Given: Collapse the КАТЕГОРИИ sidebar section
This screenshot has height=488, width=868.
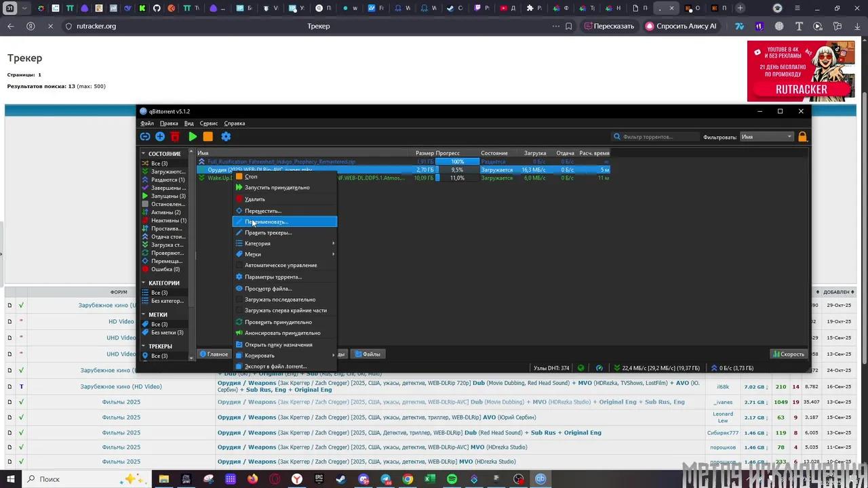Looking at the screenshot, I should (143, 283).
